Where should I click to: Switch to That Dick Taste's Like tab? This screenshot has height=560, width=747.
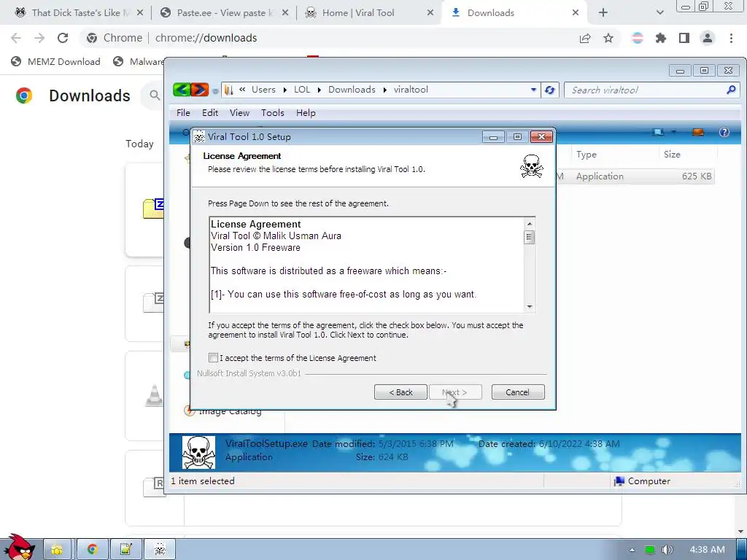click(79, 13)
